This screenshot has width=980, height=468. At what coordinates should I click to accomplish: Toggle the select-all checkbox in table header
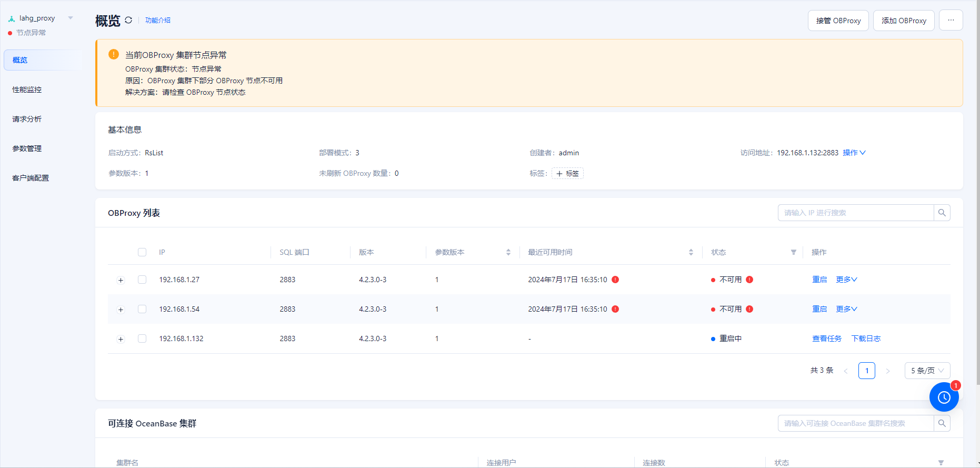(x=142, y=252)
